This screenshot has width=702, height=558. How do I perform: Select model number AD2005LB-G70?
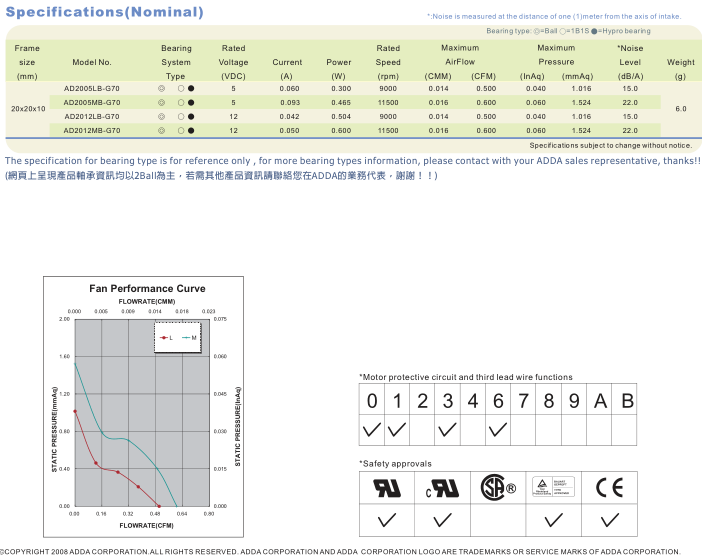tap(92, 89)
